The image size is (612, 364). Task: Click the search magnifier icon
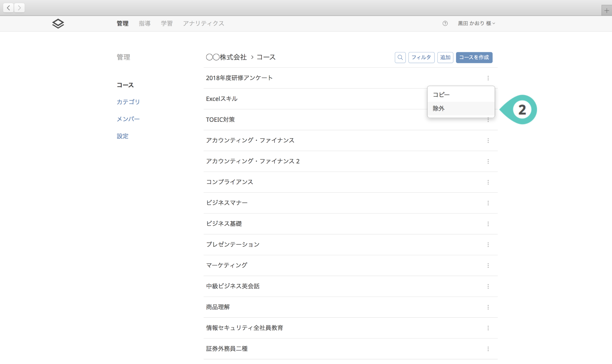[x=400, y=58]
